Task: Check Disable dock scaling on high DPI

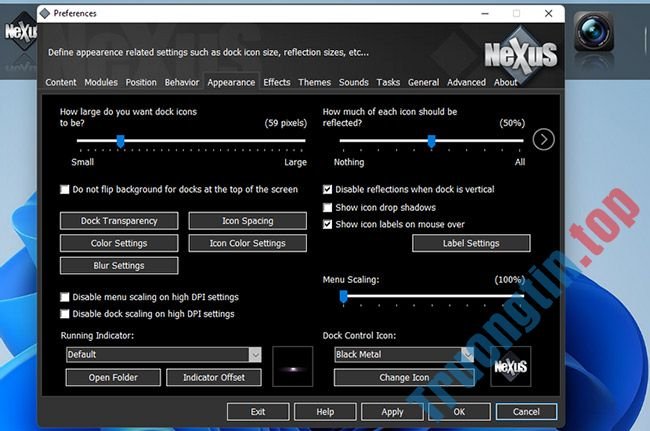Action: point(65,314)
